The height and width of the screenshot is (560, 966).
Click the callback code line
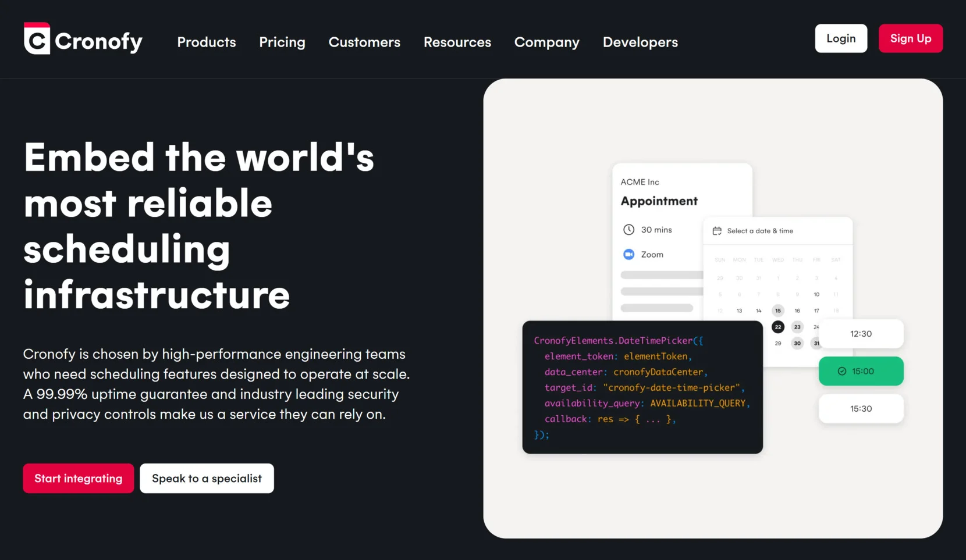point(610,419)
